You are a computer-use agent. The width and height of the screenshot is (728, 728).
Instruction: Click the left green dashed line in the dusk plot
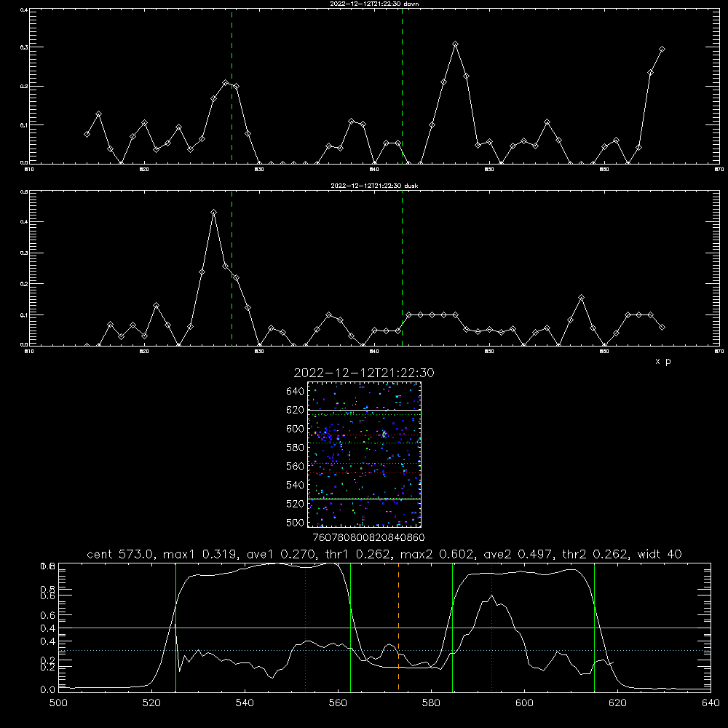tap(232, 269)
